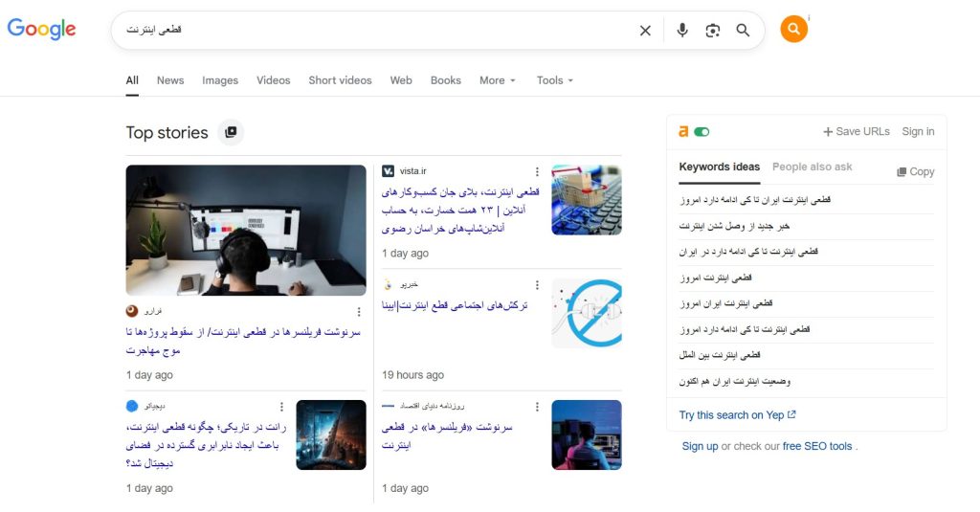
Task: Open the blue unplugged cable thumbnail
Action: pos(587,313)
